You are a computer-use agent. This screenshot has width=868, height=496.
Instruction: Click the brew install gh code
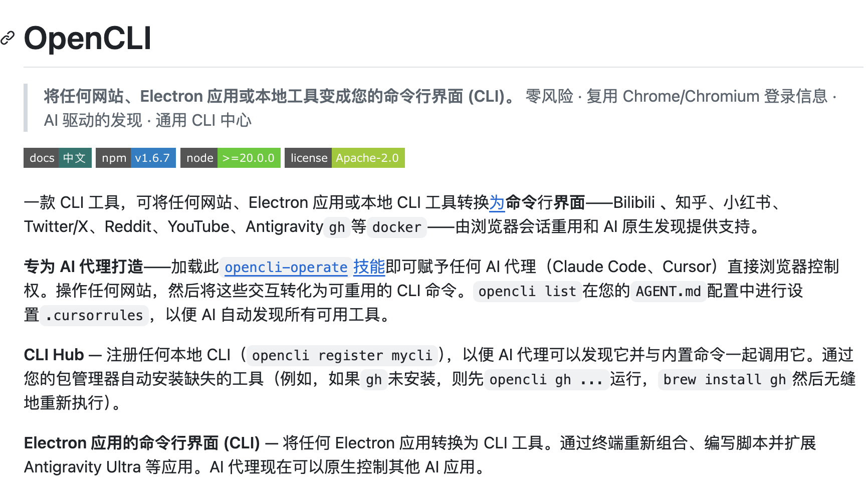pyautogui.click(x=724, y=380)
